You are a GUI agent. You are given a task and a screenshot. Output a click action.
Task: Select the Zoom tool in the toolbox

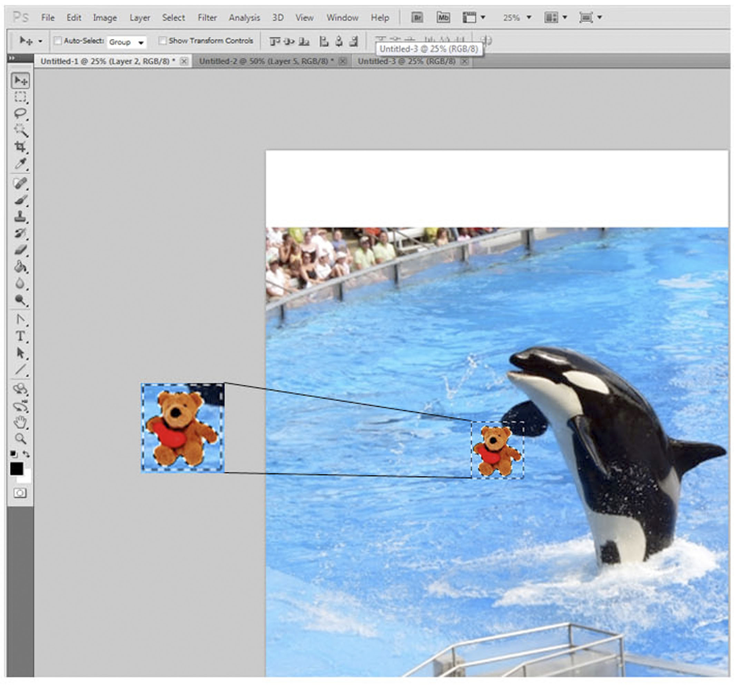tap(20, 439)
